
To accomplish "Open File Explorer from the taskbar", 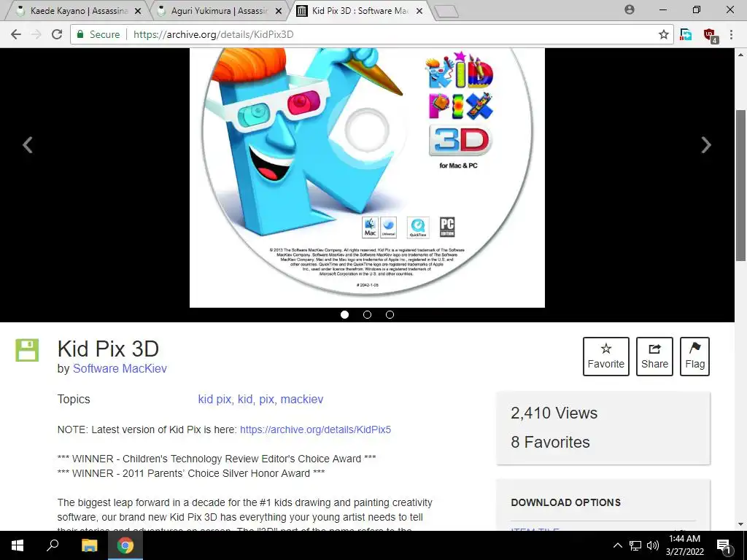I will (x=89, y=545).
